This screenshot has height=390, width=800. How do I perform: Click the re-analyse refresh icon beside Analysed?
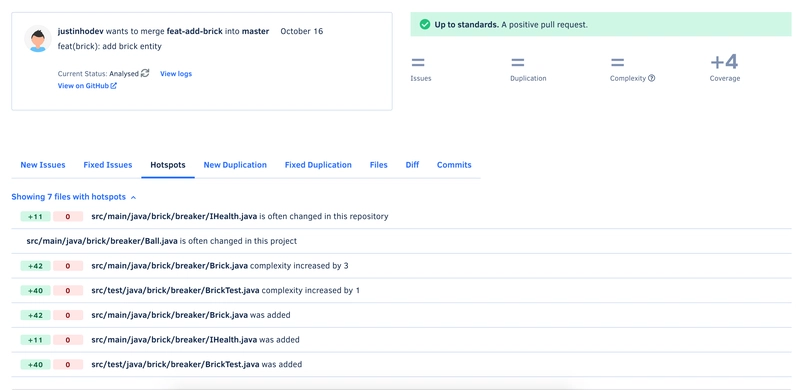(x=145, y=74)
